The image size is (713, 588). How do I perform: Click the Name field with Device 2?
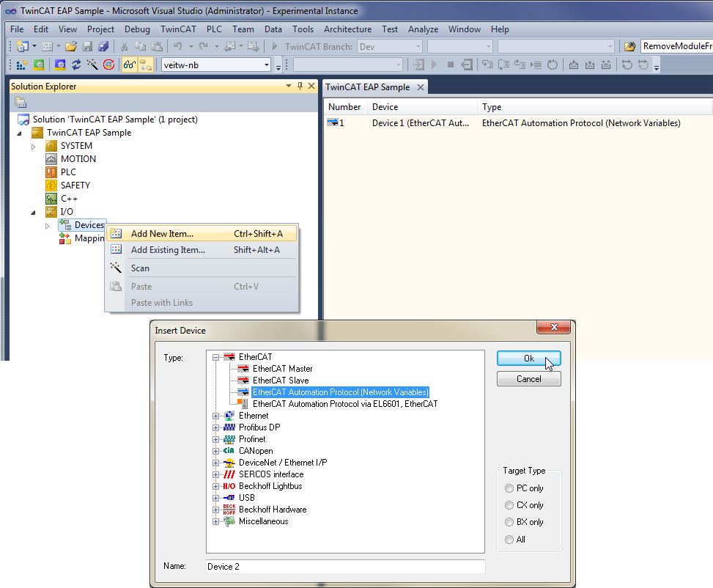tap(345, 567)
